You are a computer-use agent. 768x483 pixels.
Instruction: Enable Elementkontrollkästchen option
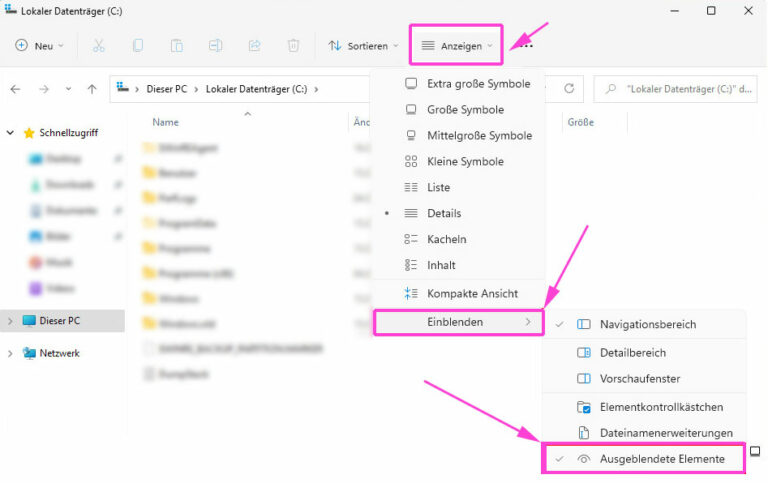tap(661, 407)
